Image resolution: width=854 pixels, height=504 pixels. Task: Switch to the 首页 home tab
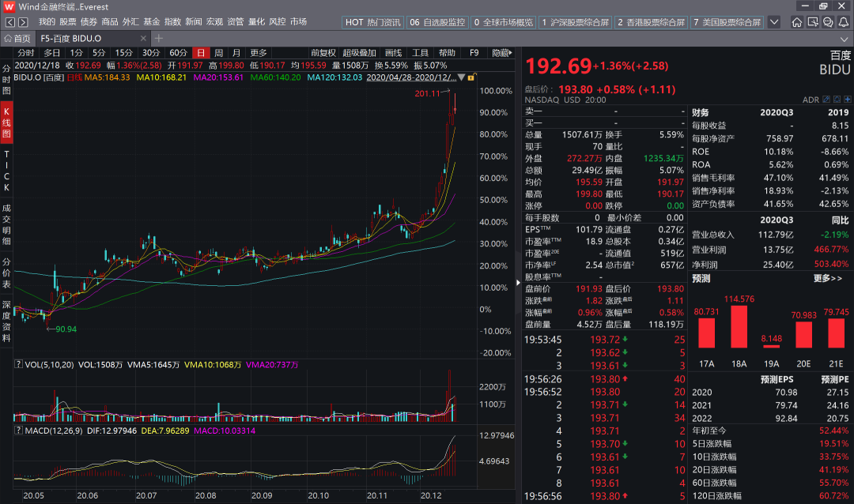(x=17, y=38)
